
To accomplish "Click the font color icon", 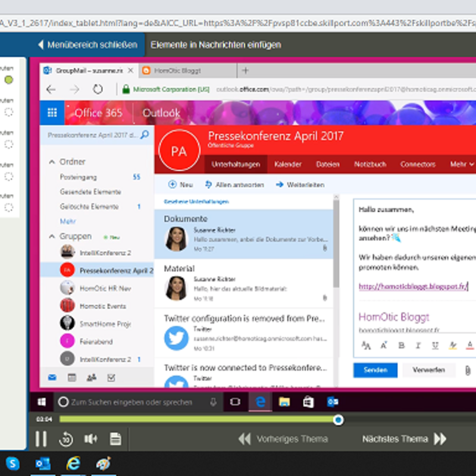I will (x=469, y=345).
